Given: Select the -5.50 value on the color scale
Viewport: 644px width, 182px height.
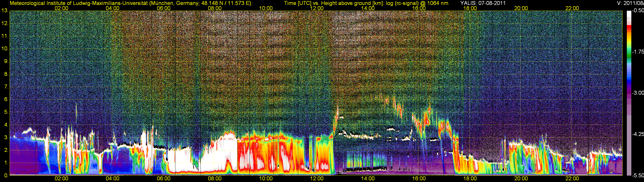Looking at the screenshot, I should 638,176.
